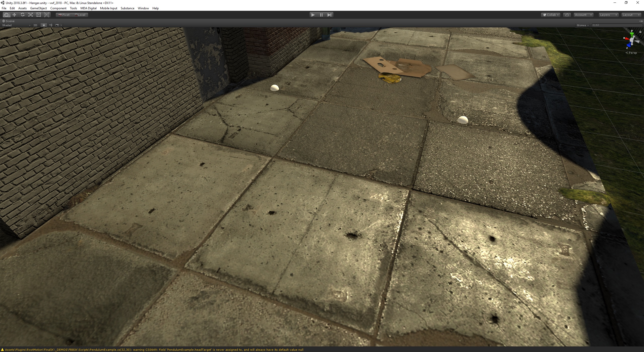Toggle scene audio
Viewport: 644px width, 352px height.
pos(50,25)
